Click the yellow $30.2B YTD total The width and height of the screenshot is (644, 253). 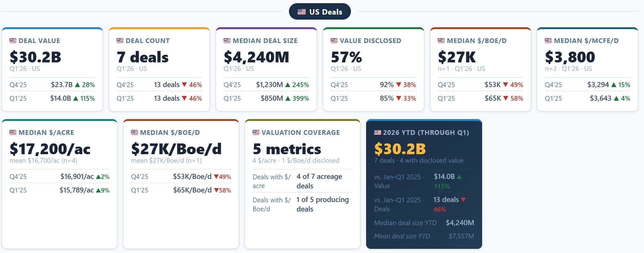(x=400, y=149)
